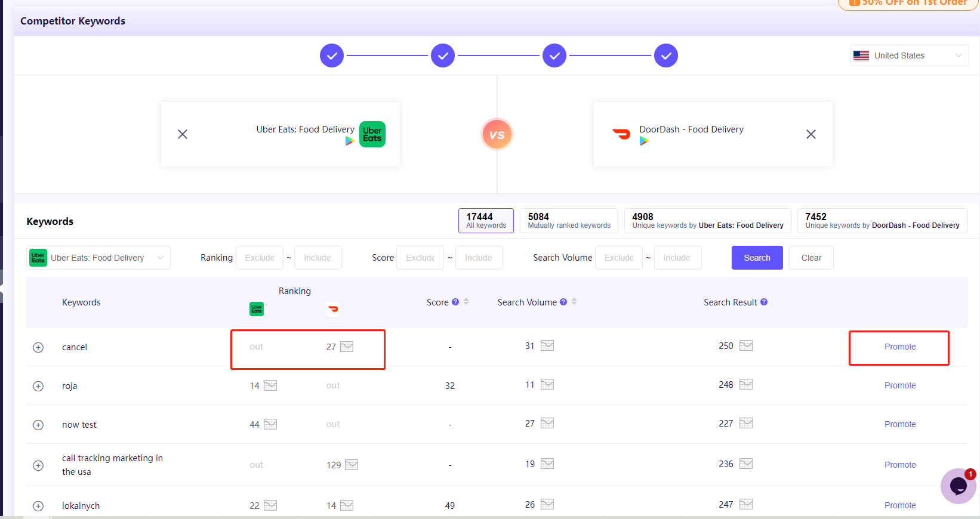Viewport: 980px width, 519px height.
Task: Select 4908 Unique keywords by Uber Eats tab
Action: click(707, 221)
